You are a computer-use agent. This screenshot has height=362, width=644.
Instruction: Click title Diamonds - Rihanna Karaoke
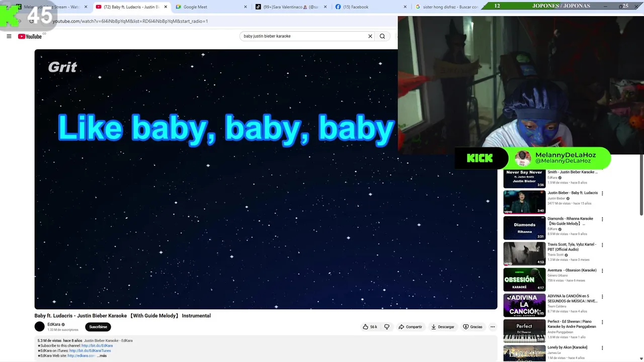(571, 221)
